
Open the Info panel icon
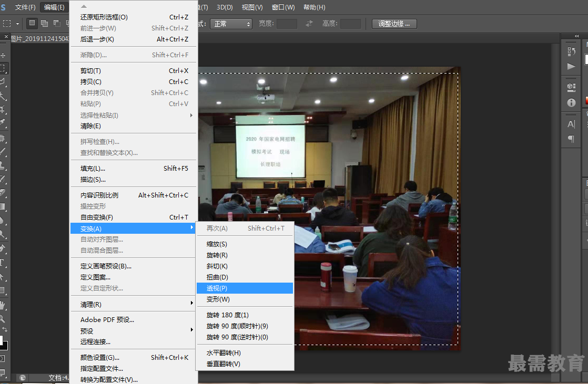coord(571,102)
